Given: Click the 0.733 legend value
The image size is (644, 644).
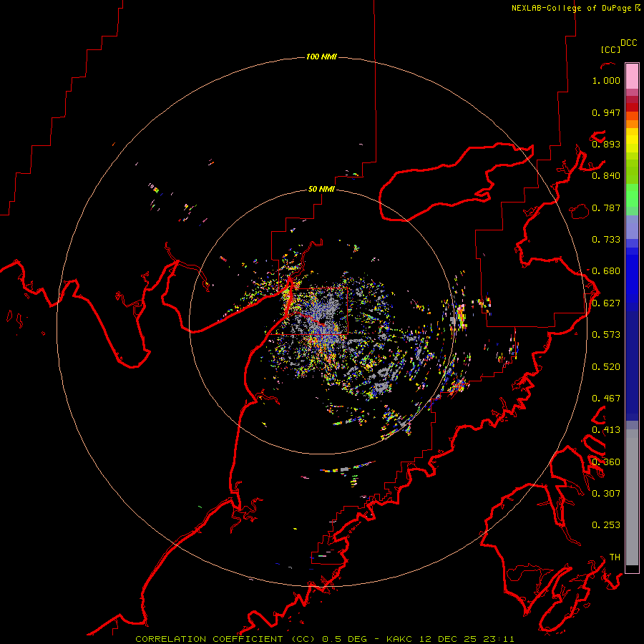Looking at the screenshot, I should 606,240.
